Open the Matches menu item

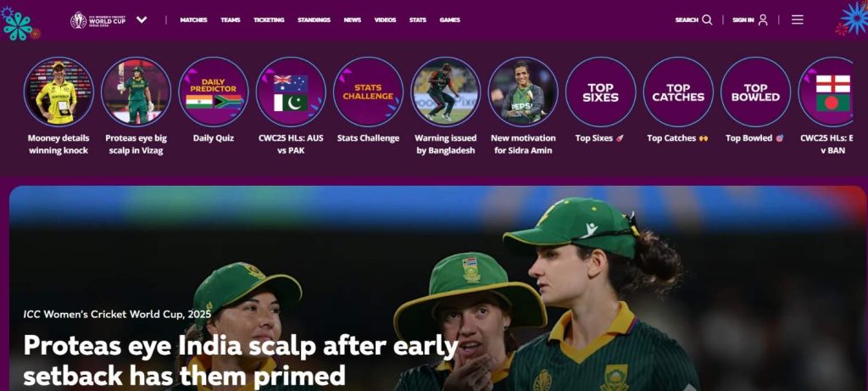click(193, 20)
